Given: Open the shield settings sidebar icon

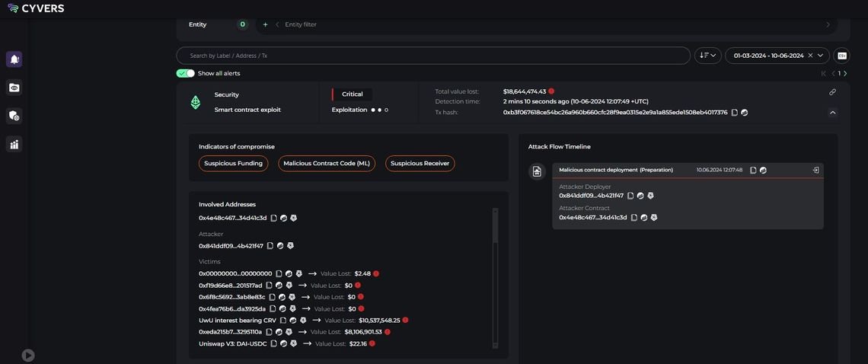Looking at the screenshot, I should [x=14, y=116].
